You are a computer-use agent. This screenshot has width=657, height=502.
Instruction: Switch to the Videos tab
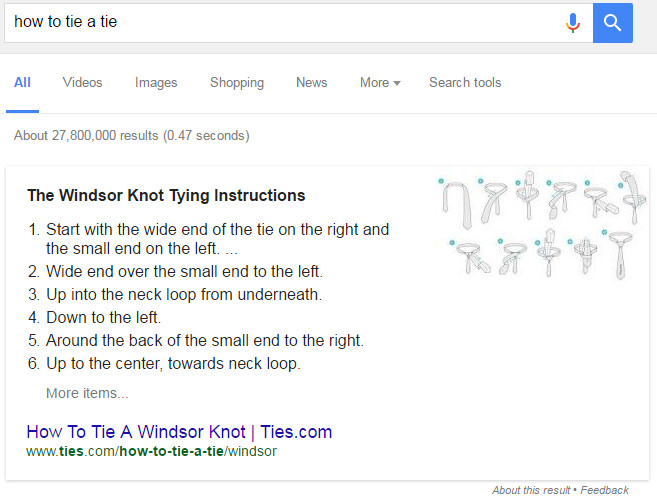tap(83, 83)
